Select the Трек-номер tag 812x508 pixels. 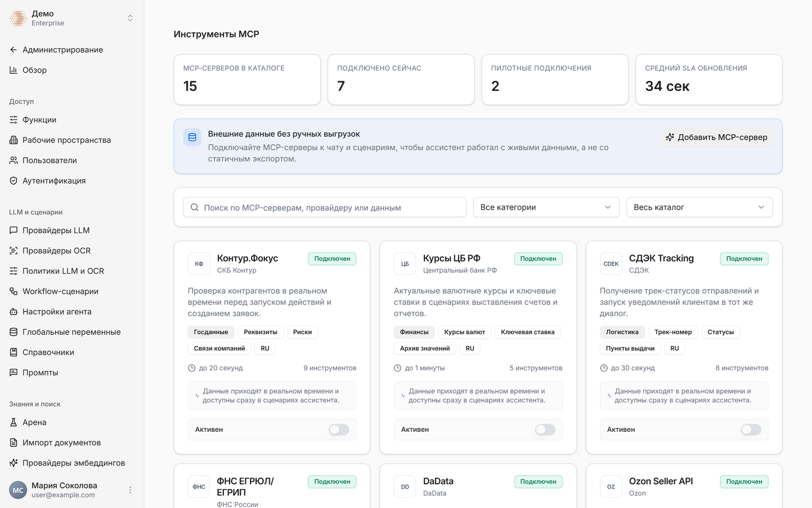tap(673, 332)
